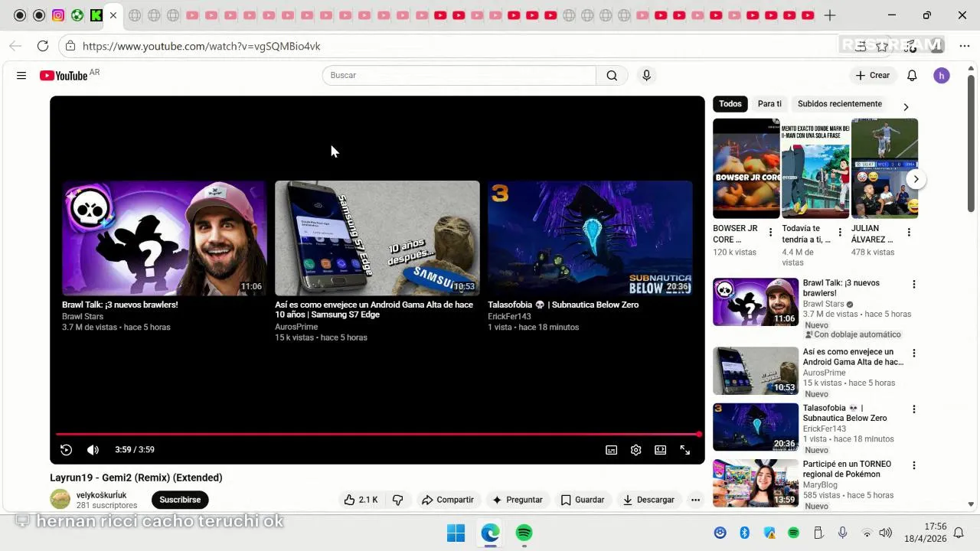
Task: Open the Windows Start menu
Action: pos(456,533)
